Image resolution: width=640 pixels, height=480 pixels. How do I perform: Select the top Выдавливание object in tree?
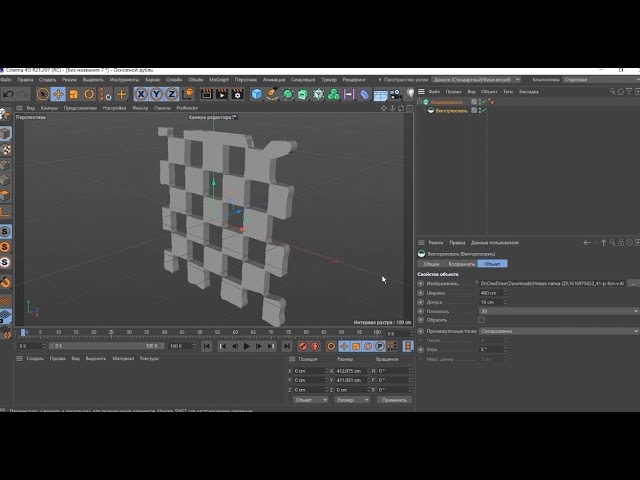pos(447,102)
